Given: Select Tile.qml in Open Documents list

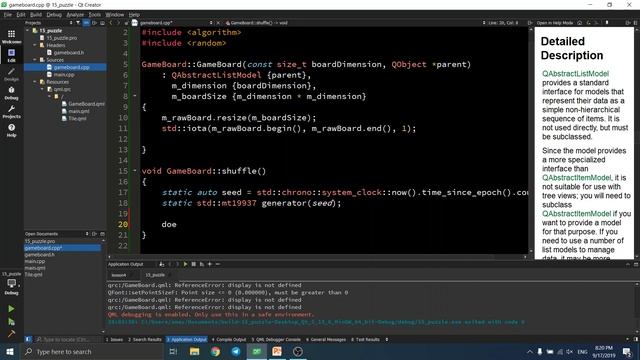Looking at the screenshot, I should (x=33, y=275).
